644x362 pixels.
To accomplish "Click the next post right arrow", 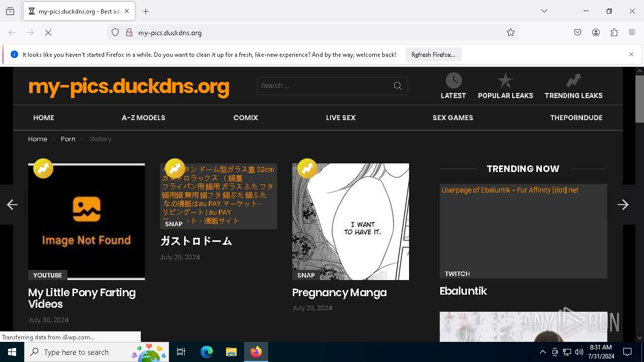I will (x=623, y=205).
